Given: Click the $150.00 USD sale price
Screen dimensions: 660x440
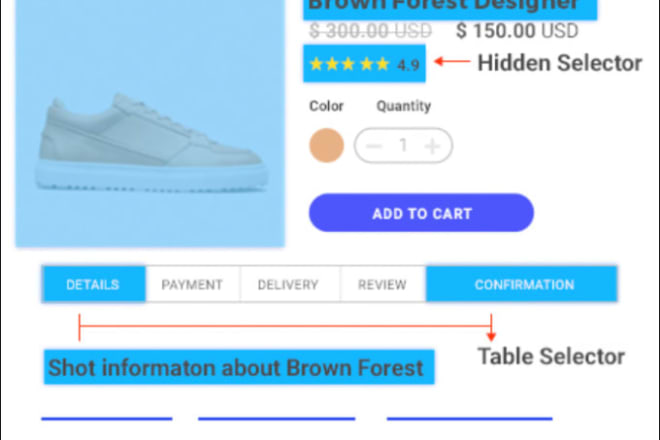Looking at the screenshot, I should click(517, 31).
